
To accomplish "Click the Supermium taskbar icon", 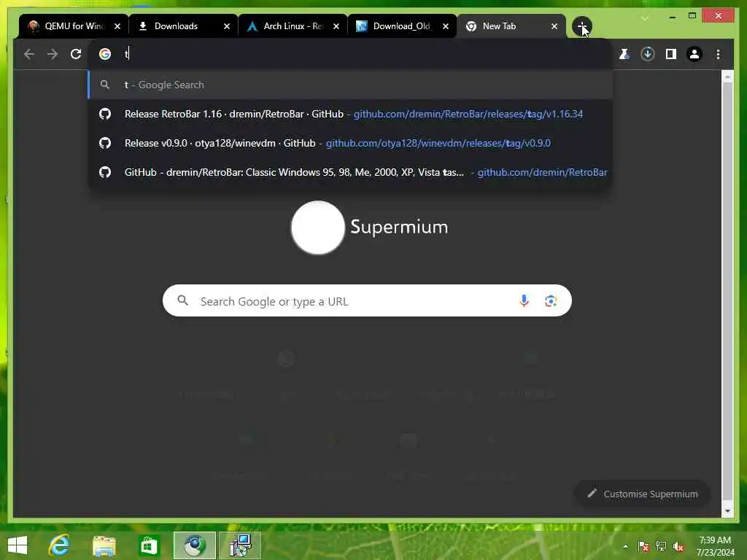I will pyautogui.click(x=194, y=545).
